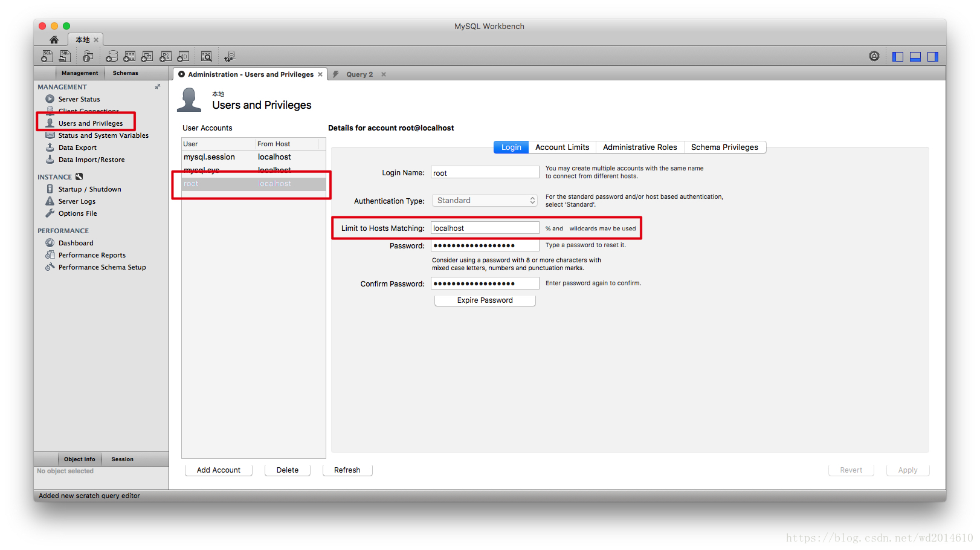Click the Add Account button

(x=218, y=470)
